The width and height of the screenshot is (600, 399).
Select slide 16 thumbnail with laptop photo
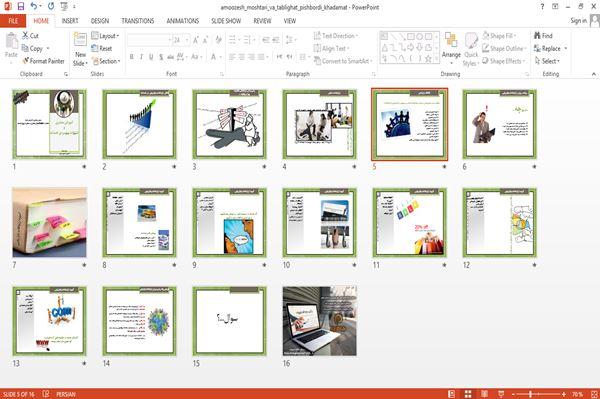tap(320, 321)
